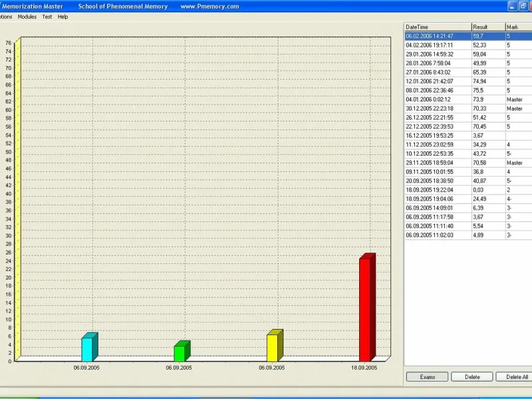Click the Delete button
The height and width of the screenshot is (399, 532).
tap(472, 377)
